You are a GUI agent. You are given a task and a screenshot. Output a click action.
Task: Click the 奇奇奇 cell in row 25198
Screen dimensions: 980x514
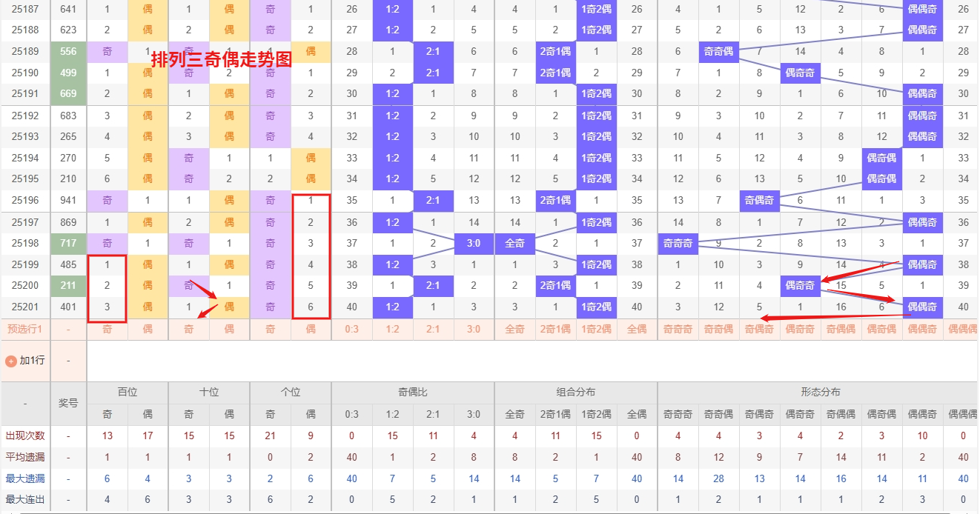[x=678, y=243]
